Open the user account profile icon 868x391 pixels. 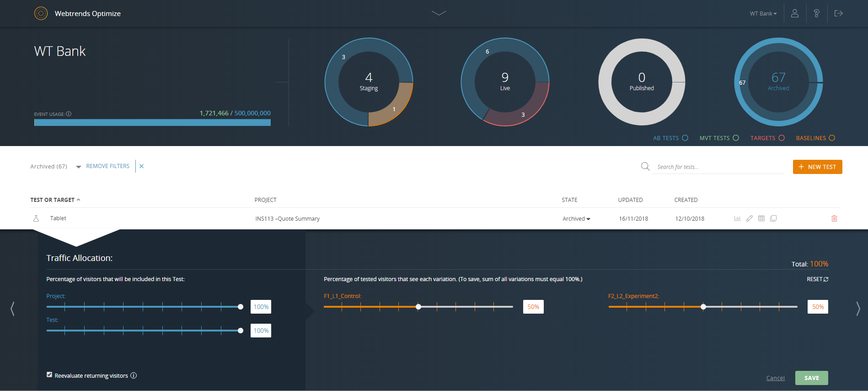click(x=795, y=13)
